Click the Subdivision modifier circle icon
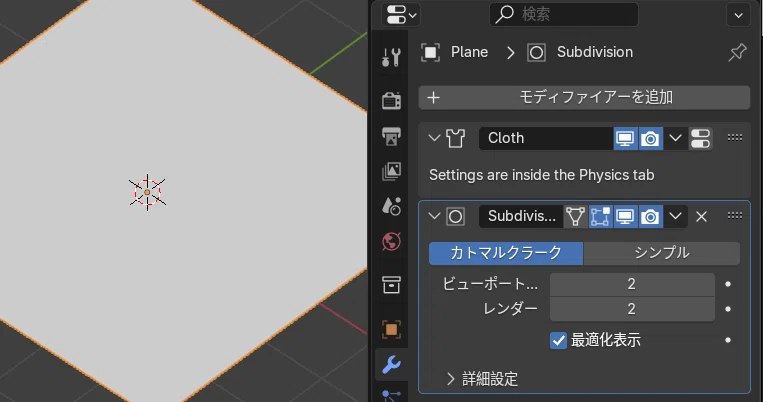 (x=455, y=217)
